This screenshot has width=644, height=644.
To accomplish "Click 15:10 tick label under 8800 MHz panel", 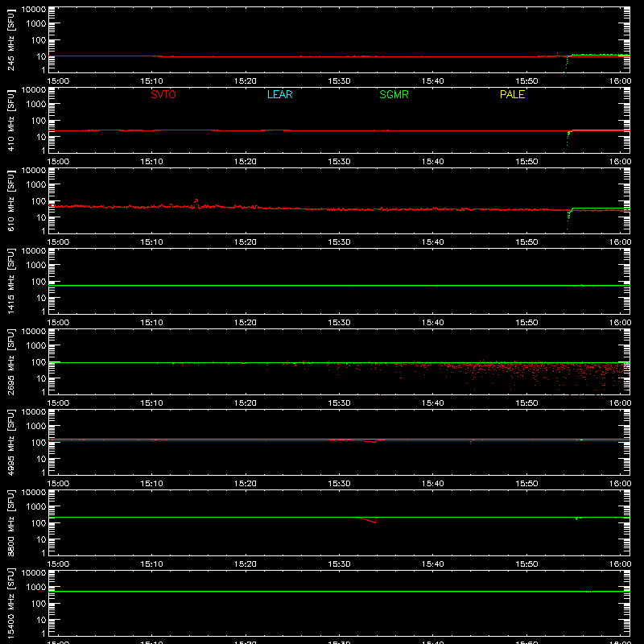I will pyautogui.click(x=152, y=564).
